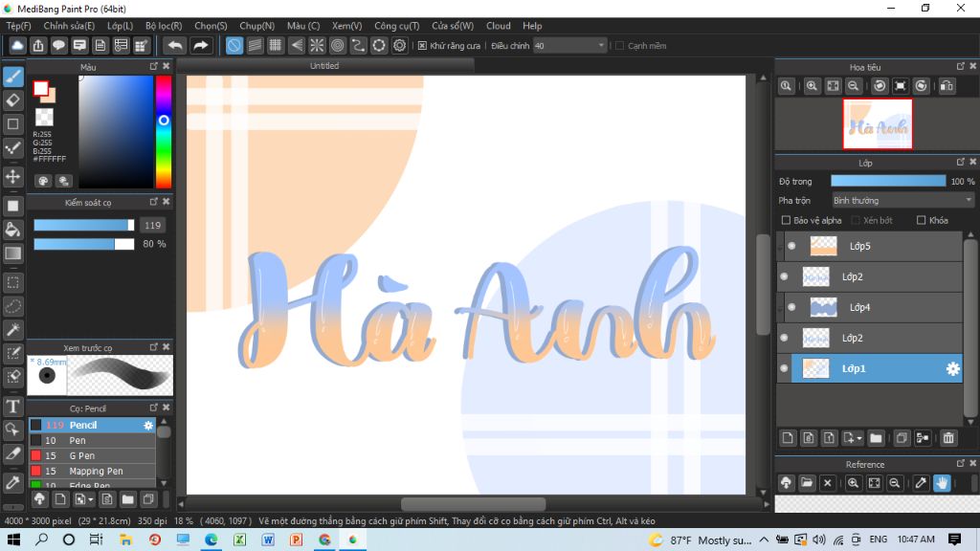This screenshot has width=980, height=551.
Task: Select the Eraser tool
Action: tap(13, 99)
